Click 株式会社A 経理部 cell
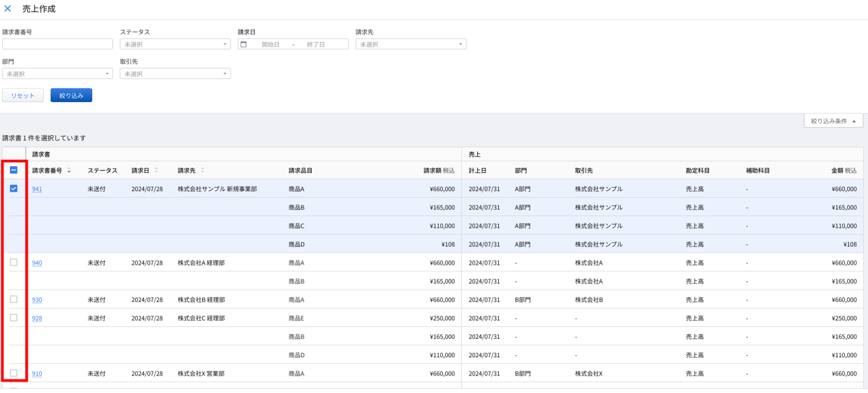This screenshot has height=393, width=868. pyautogui.click(x=201, y=263)
